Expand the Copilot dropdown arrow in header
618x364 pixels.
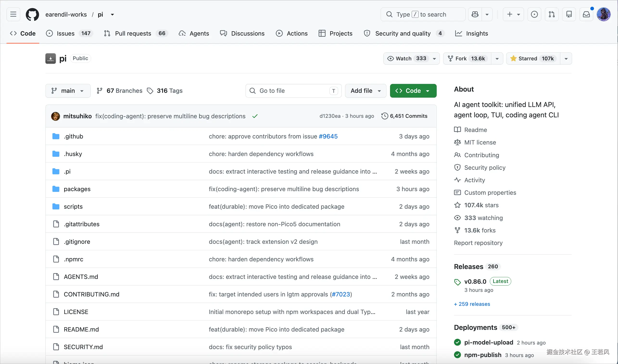[487, 14]
